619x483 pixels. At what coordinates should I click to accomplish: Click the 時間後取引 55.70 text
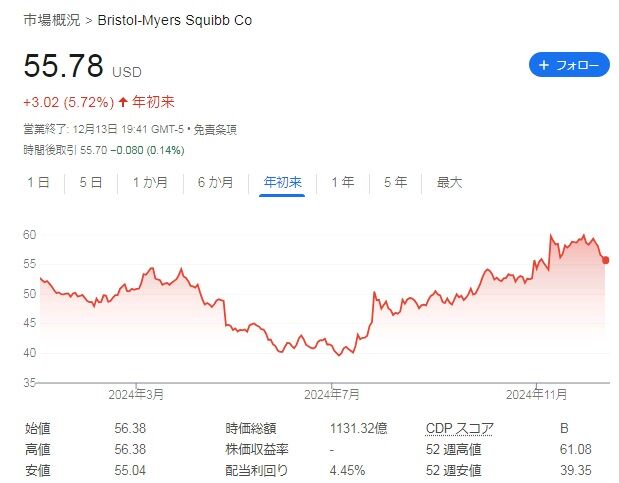point(65,150)
